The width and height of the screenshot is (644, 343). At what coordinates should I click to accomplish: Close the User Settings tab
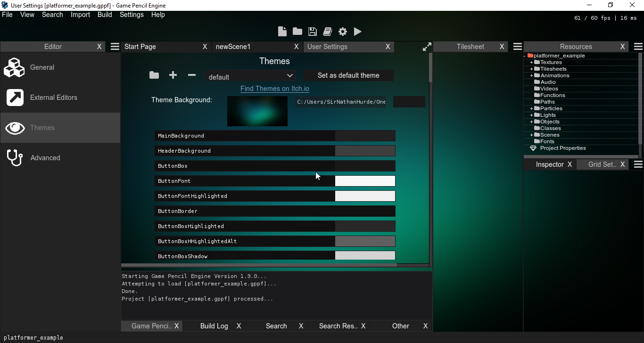click(x=388, y=47)
